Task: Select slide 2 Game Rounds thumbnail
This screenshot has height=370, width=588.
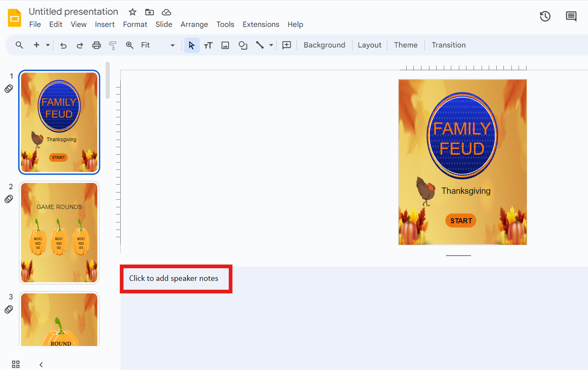Action: (59, 233)
